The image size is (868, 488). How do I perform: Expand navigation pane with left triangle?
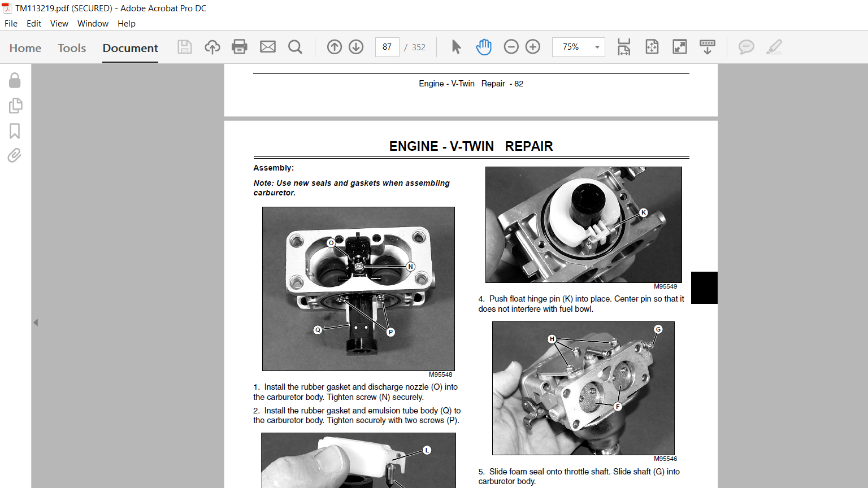coord(36,323)
